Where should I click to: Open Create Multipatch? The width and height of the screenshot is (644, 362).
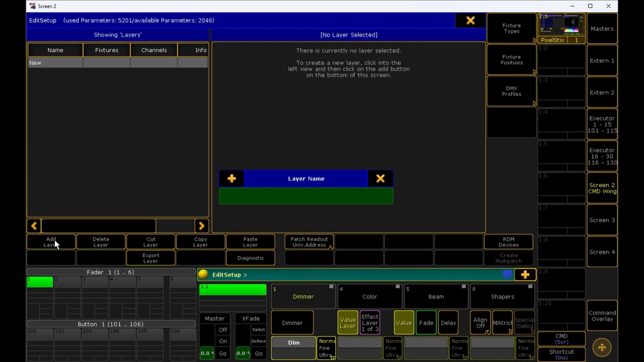point(508,258)
